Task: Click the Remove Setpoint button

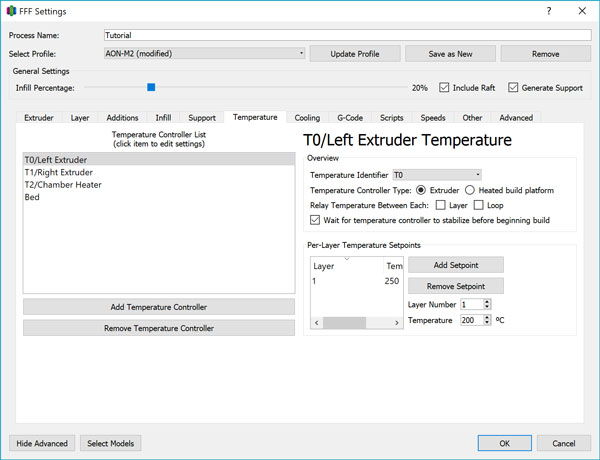Action: pos(456,286)
